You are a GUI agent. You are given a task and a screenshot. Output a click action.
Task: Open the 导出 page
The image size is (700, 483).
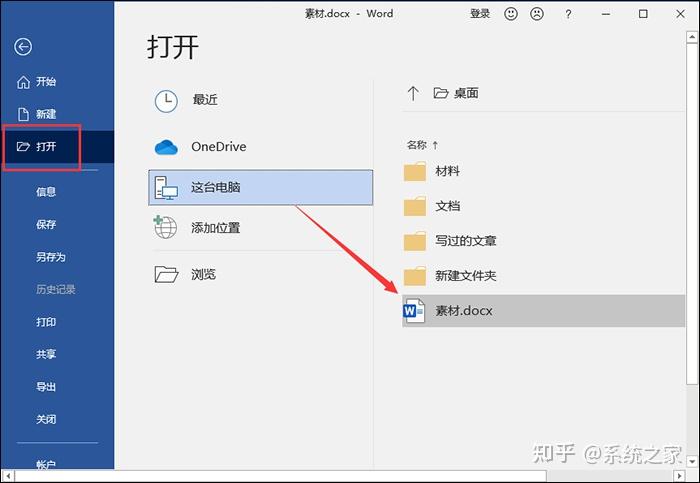46,387
